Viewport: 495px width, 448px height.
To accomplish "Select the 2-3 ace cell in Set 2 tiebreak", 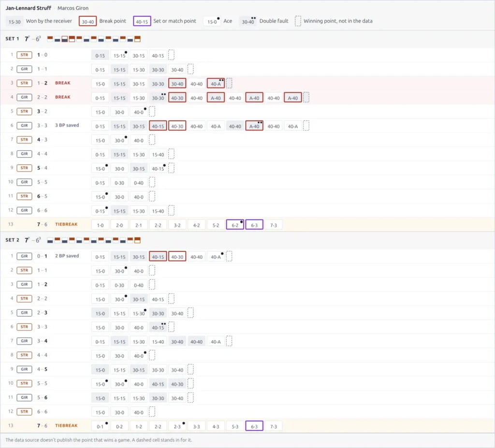I will point(177,426).
